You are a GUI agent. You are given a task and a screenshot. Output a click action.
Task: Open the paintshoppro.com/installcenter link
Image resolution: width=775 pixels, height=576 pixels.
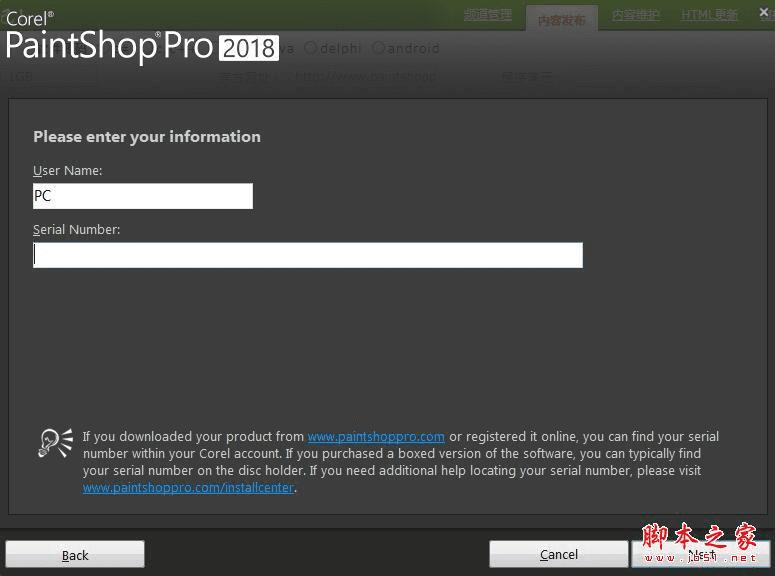tap(188, 487)
